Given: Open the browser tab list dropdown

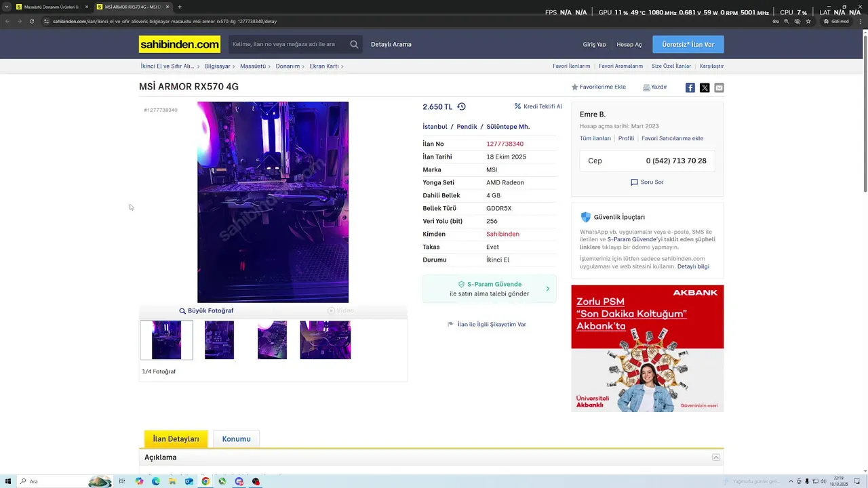Looking at the screenshot, I should click(x=7, y=7).
